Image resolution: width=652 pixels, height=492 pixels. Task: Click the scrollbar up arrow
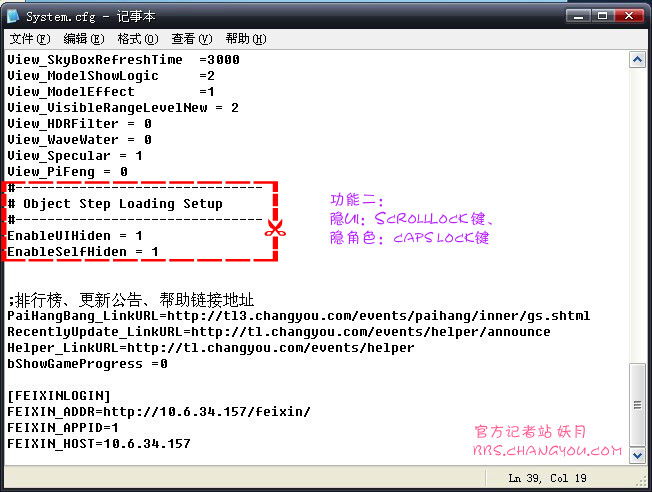pos(638,59)
